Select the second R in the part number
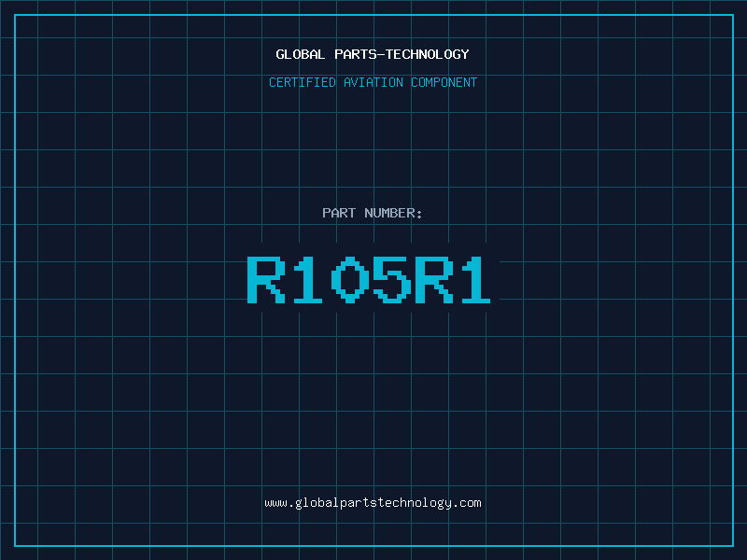747x560 pixels. 433,279
